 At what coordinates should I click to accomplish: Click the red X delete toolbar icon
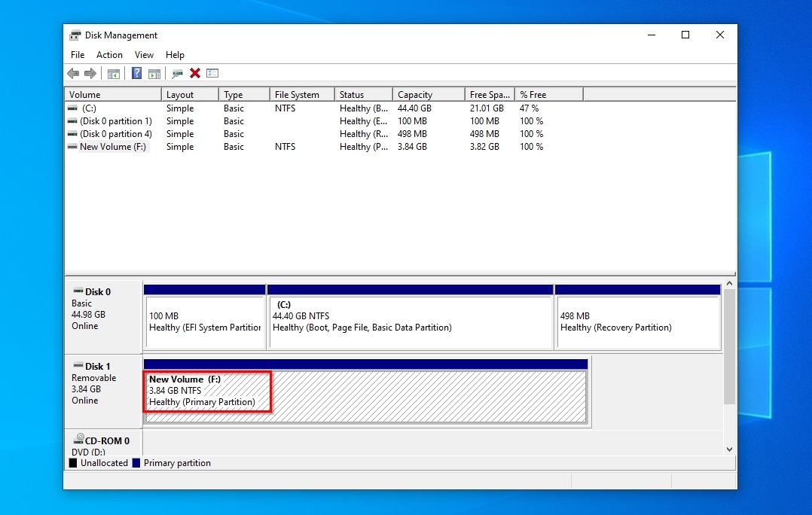194,74
